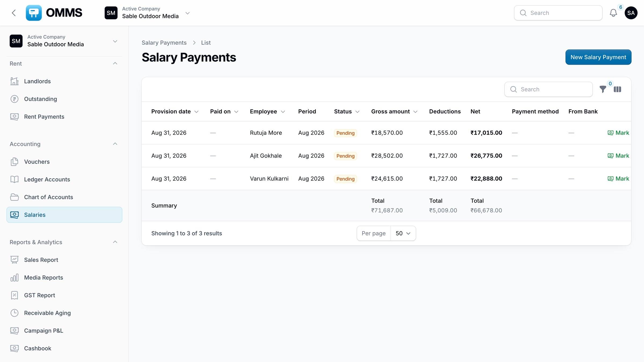Click Pending status badge for Ajit Gokhale

click(x=345, y=156)
